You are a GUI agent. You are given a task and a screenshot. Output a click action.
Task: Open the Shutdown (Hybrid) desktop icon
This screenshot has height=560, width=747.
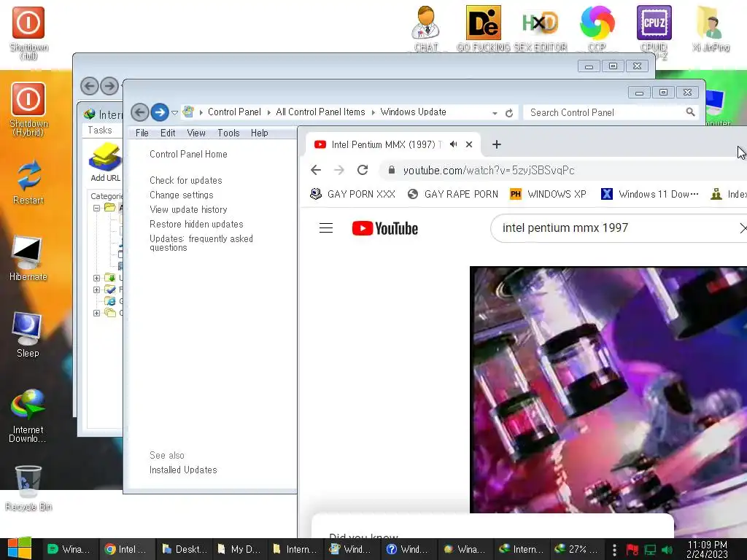28,109
